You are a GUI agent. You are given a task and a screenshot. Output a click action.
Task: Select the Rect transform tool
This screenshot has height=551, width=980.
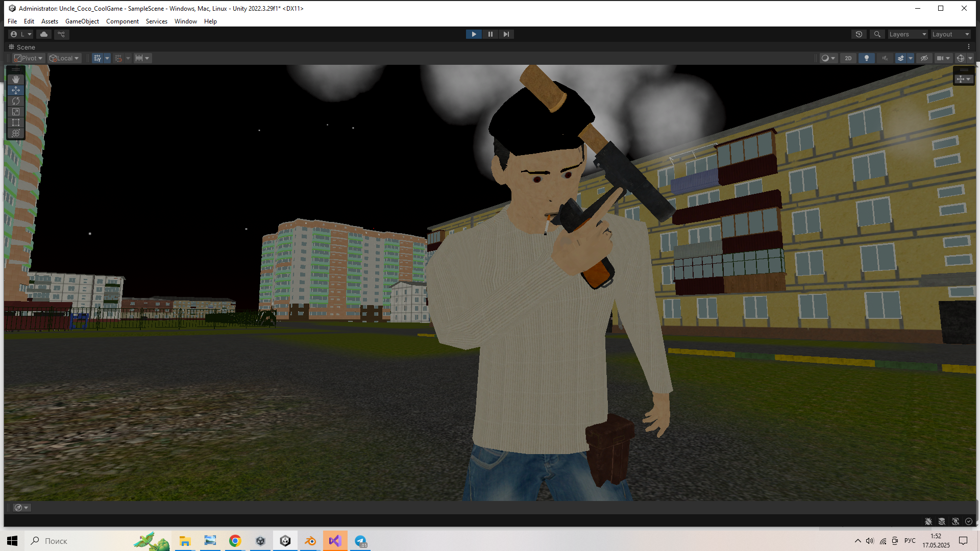coord(16,122)
